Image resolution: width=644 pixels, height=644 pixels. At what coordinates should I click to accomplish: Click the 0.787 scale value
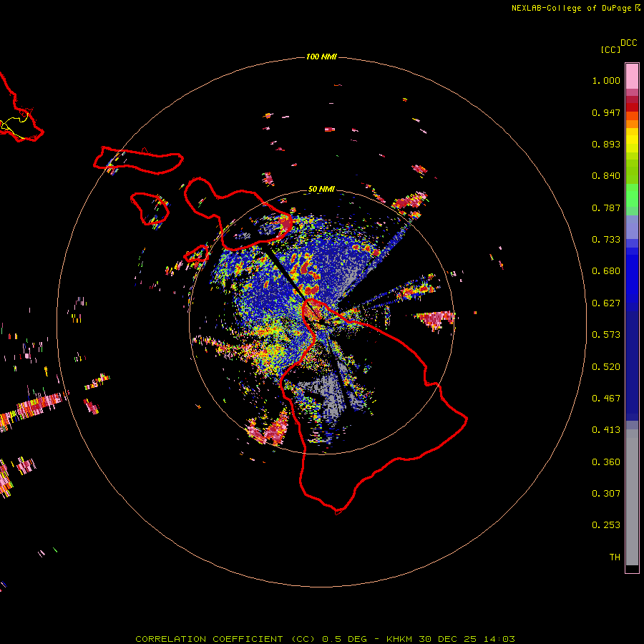click(x=606, y=208)
